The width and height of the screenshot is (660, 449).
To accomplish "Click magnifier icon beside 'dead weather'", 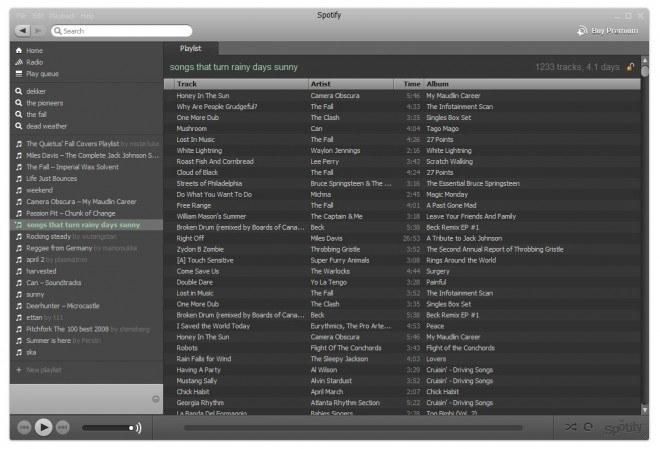I will pos(19,126).
